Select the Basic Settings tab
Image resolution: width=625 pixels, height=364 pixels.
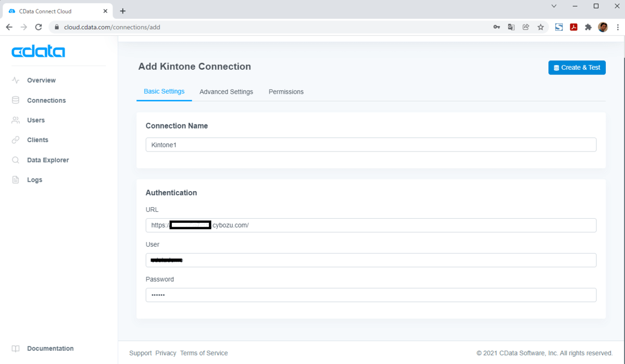point(164,91)
